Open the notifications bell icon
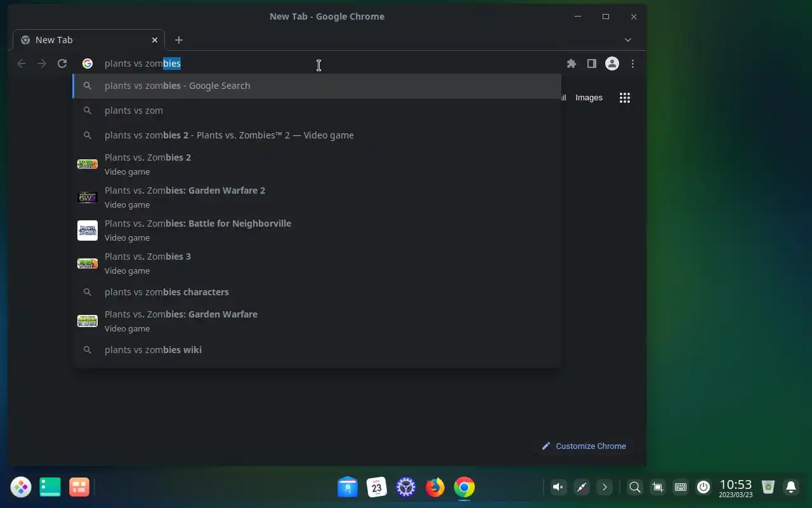812x508 pixels. tap(791, 487)
